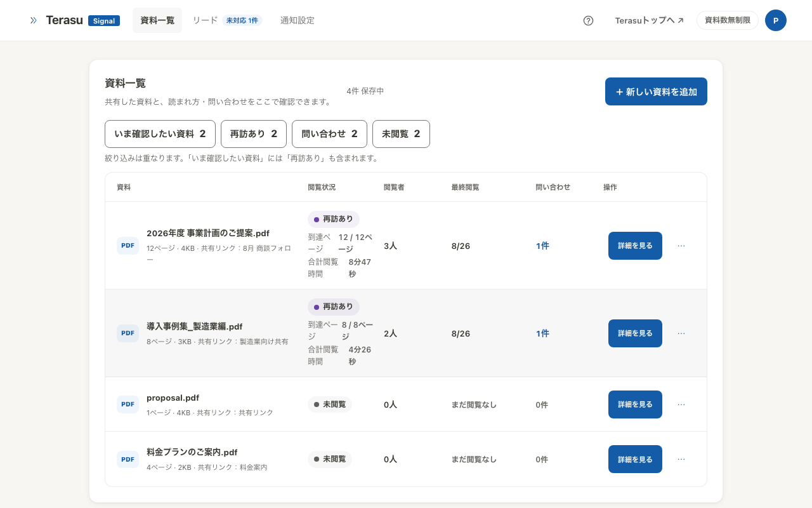Click 未対応 1件 badge beside リード
The height and width of the screenshot is (508, 812).
[x=242, y=20]
